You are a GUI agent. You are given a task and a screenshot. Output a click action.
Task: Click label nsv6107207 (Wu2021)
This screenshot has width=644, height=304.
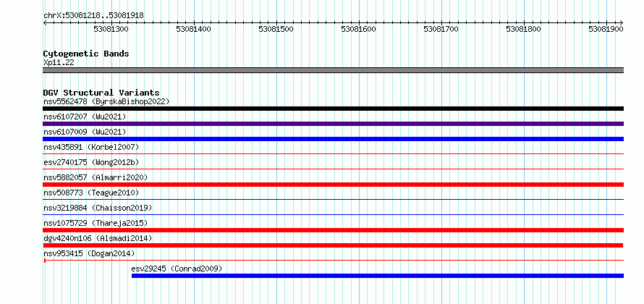point(85,117)
